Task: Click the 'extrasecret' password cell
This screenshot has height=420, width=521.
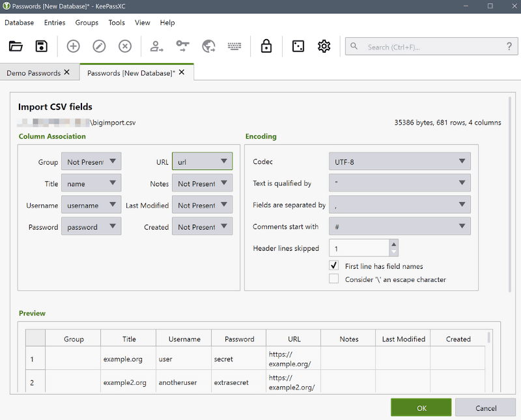Action: click(239, 382)
